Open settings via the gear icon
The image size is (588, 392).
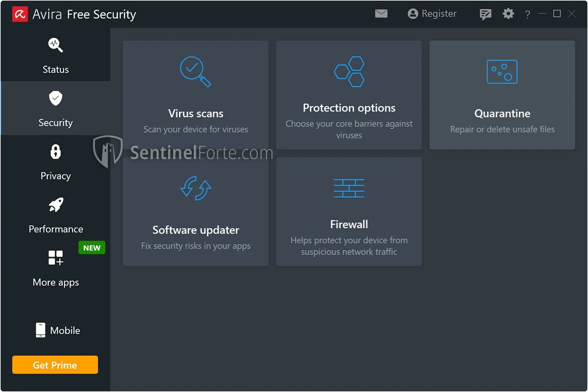508,14
